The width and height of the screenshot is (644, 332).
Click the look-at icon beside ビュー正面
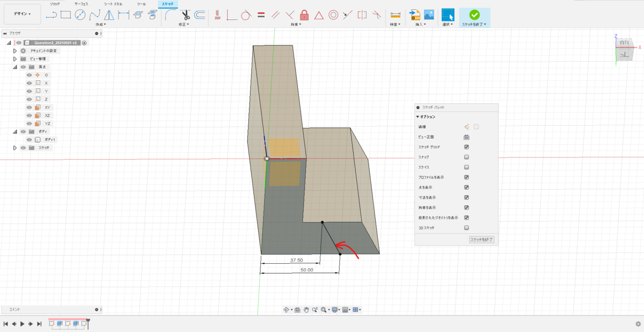click(466, 137)
